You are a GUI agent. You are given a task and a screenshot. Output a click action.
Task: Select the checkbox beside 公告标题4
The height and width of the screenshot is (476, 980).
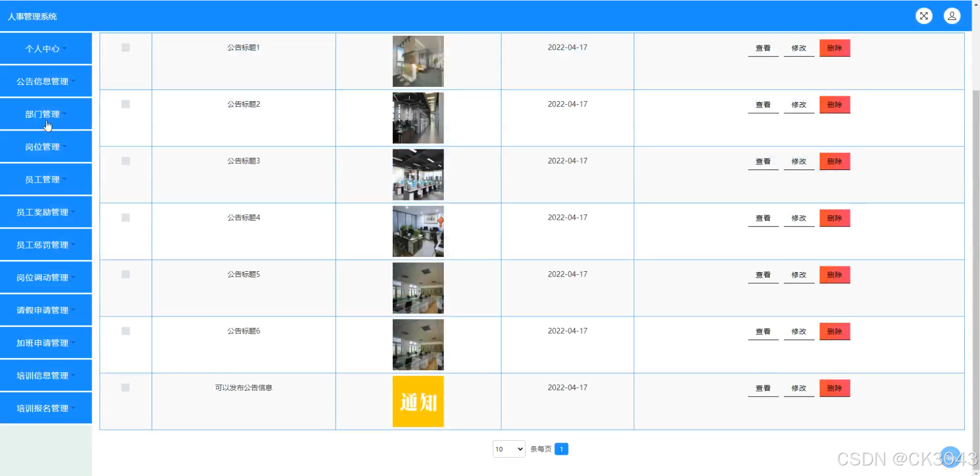[x=125, y=217]
